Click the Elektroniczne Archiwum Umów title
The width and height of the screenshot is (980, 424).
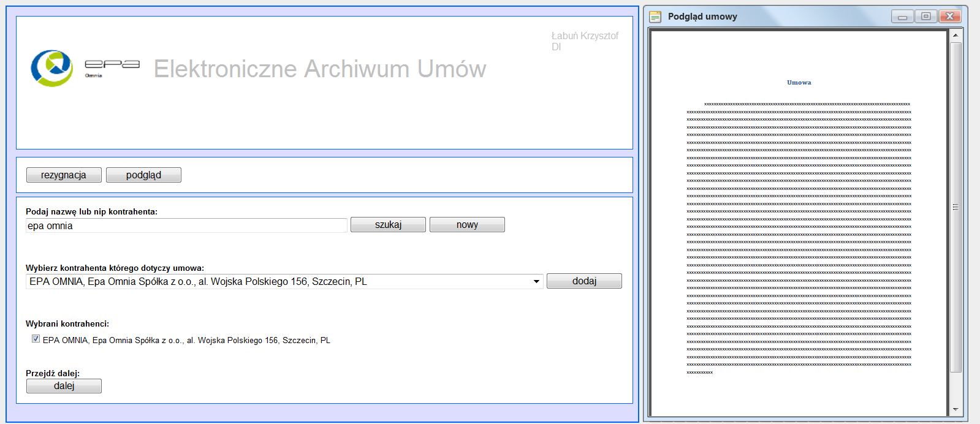[320, 69]
